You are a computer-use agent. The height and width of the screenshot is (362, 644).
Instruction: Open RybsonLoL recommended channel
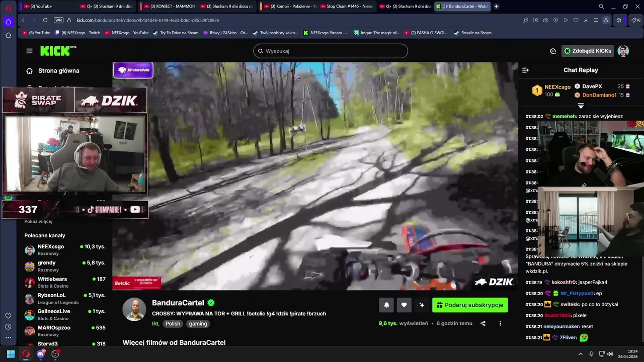tap(65, 298)
